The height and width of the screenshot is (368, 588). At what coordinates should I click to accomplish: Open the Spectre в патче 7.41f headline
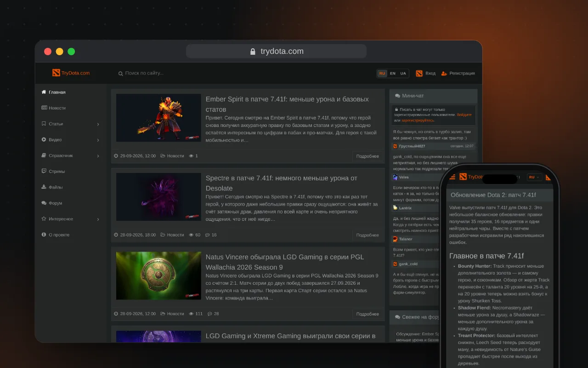click(x=281, y=183)
